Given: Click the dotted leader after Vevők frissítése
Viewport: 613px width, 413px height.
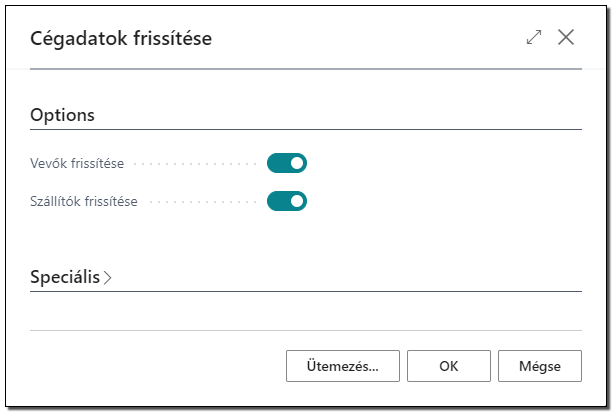Looking at the screenshot, I should point(195,164).
